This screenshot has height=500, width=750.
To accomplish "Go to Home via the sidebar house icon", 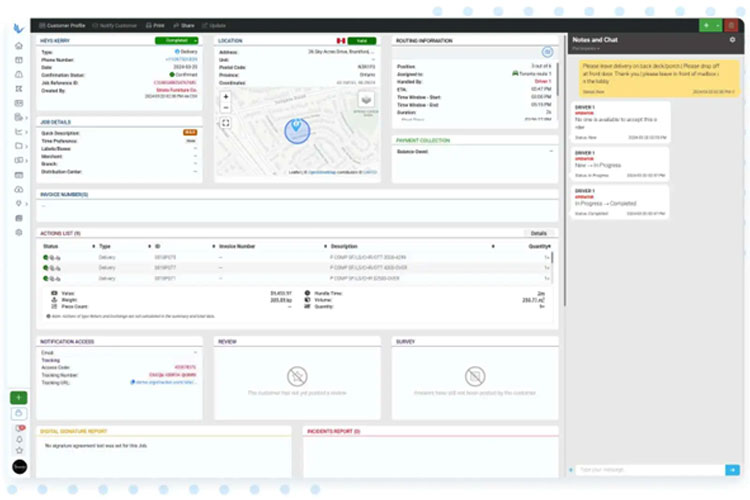I will (x=19, y=45).
